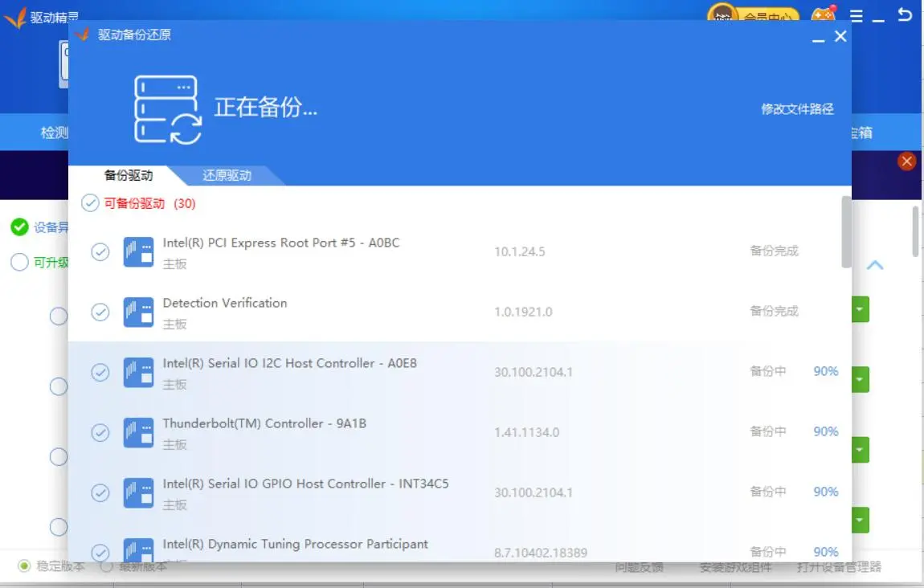Click the backup server icon beside 正在备份
The height and width of the screenshot is (588, 924).
pyautogui.click(x=167, y=110)
